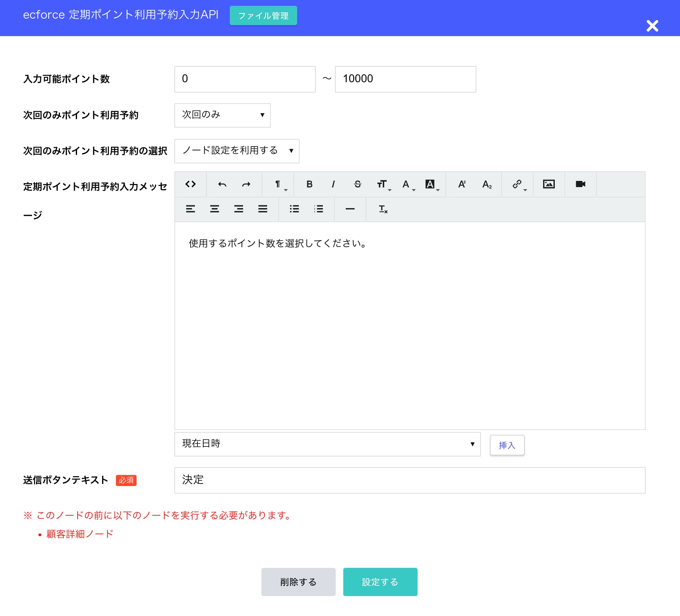Align text right
Viewport: 680px width, 616px height.
click(x=239, y=209)
